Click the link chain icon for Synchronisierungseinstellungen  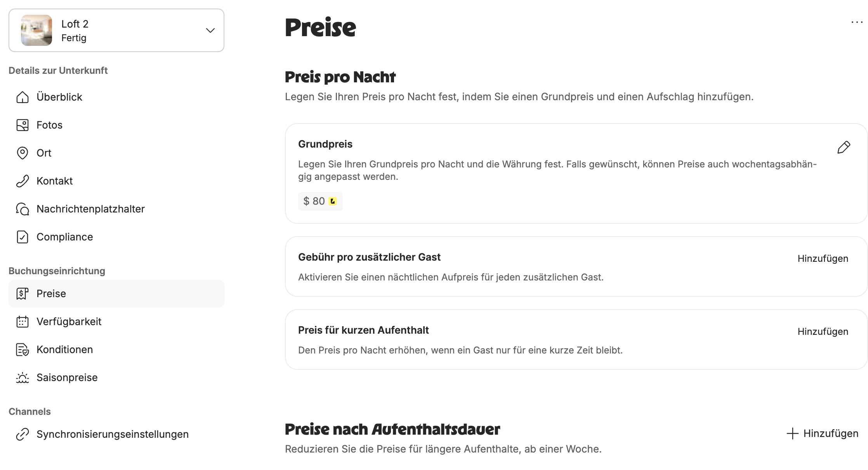23,434
